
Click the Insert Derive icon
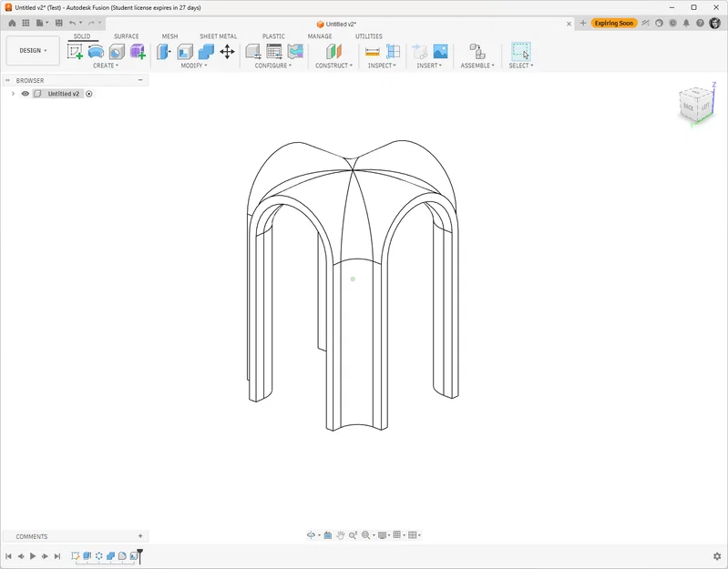(x=419, y=52)
